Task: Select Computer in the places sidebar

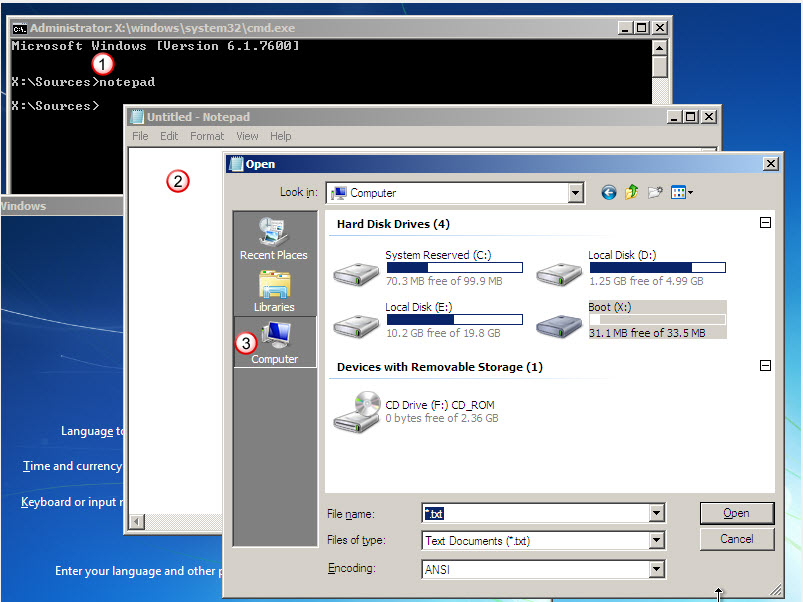Action: tap(274, 342)
